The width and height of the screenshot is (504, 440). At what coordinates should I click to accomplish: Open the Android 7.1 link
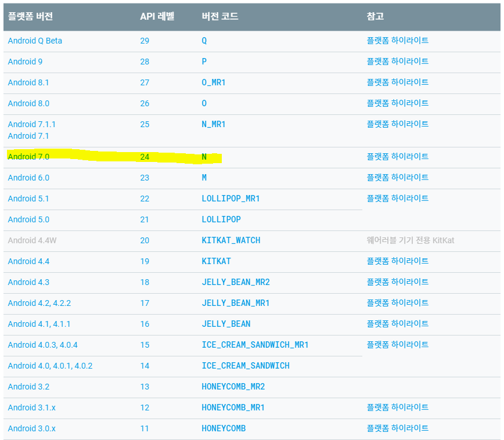click(28, 136)
